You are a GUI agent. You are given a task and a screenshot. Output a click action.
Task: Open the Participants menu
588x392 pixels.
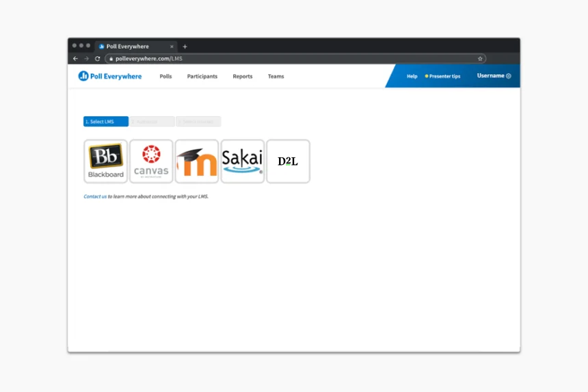tap(202, 76)
